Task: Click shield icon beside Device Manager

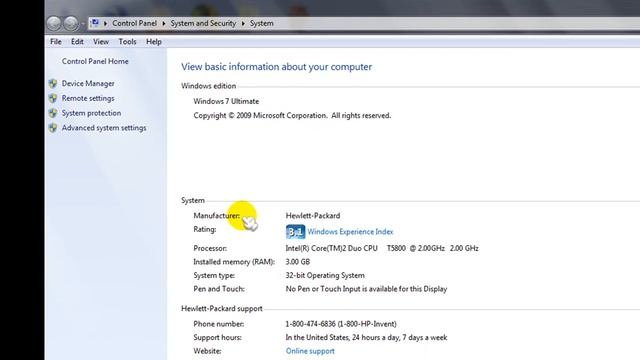Action: coord(53,84)
